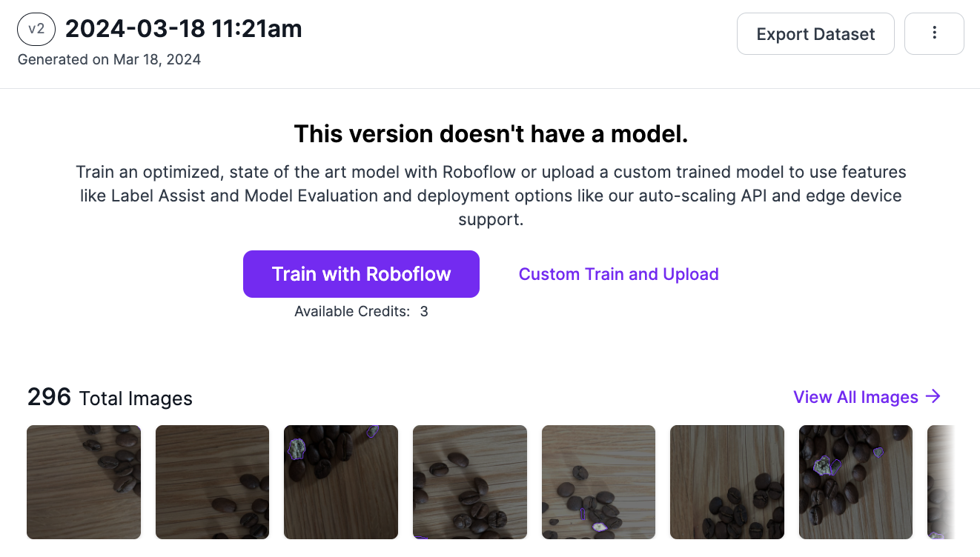
Task: Click the v2 version badge
Action: (x=36, y=30)
